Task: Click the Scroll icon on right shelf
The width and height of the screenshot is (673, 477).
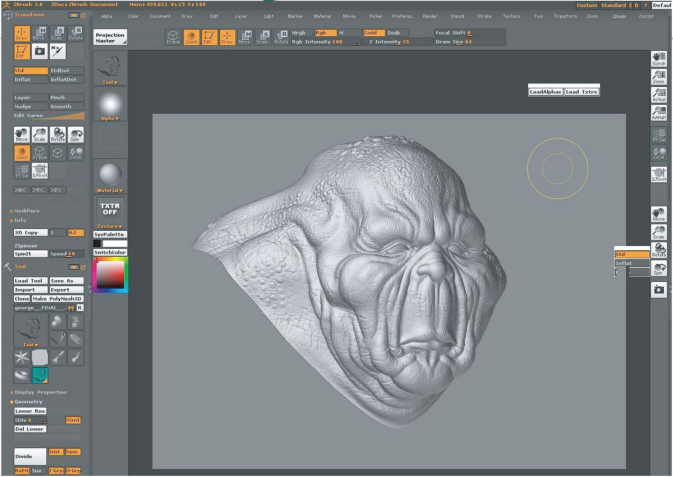Action: (659, 59)
